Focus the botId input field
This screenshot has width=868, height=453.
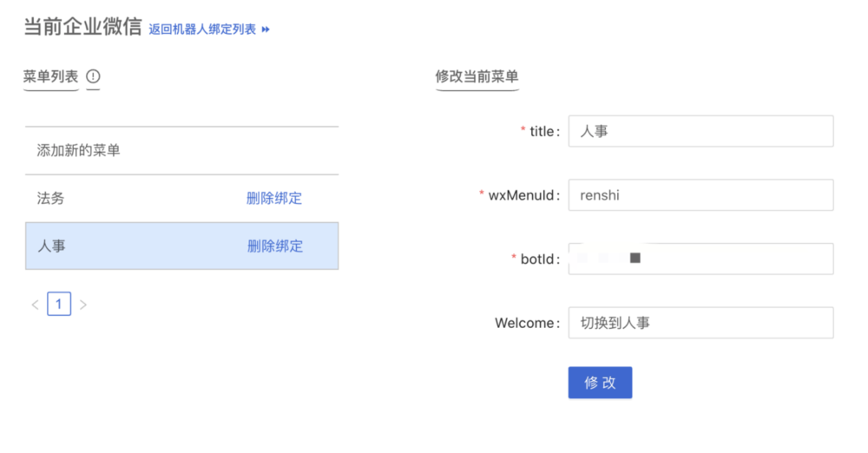coord(700,259)
